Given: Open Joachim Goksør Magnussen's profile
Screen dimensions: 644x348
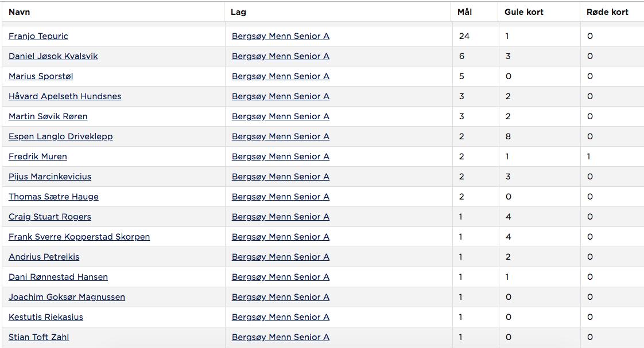Looking at the screenshot, I should coord(67,298).
